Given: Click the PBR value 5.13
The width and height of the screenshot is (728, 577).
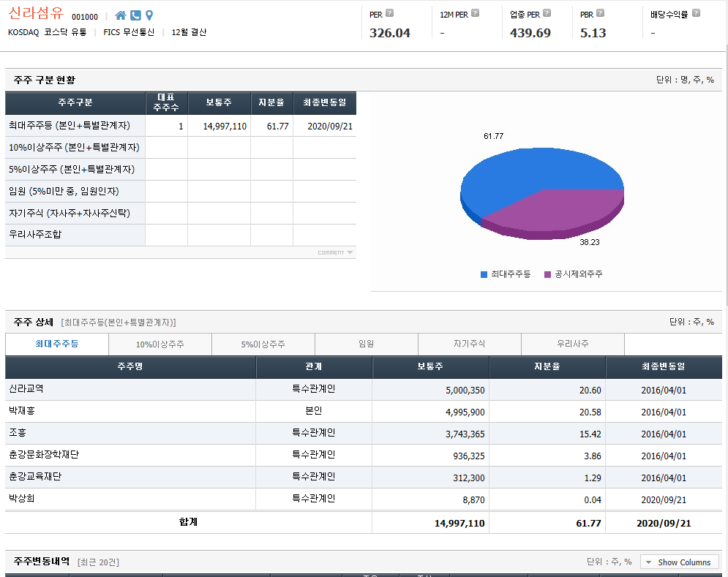Looking at the screenshot, I should (593, 33).
